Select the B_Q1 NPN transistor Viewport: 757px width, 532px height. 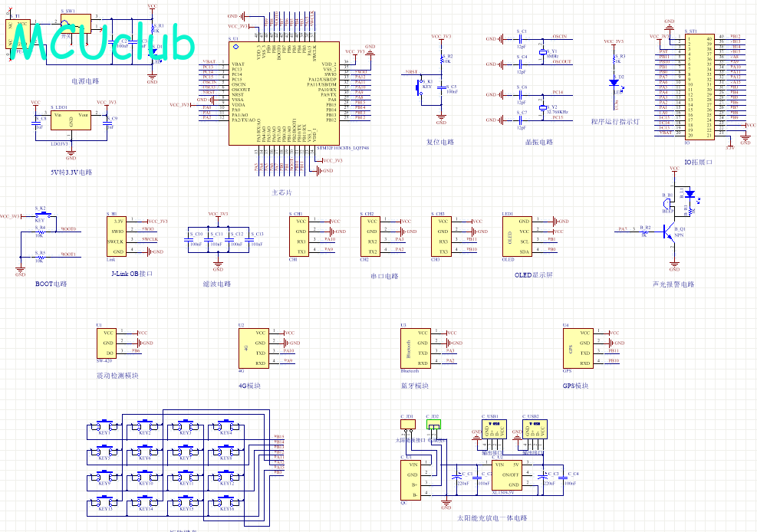point(670,233)
